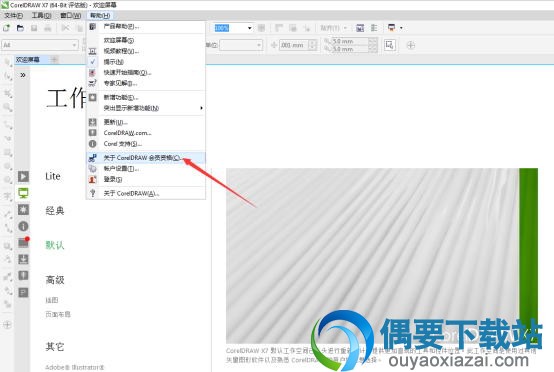Image resolution: width=554 pixels, height=372 pixels.
Task: Expand the zoom level dropdown showing 100%
Action: click(x=250, y=28)
